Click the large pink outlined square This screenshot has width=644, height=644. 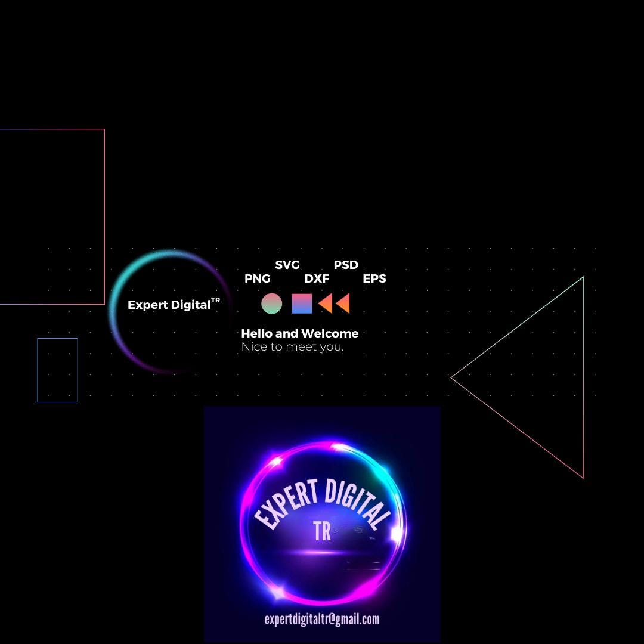(52, 216)
